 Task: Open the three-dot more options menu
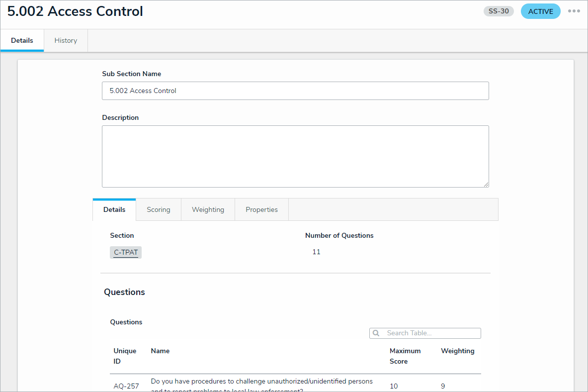[x=574, y=11]
